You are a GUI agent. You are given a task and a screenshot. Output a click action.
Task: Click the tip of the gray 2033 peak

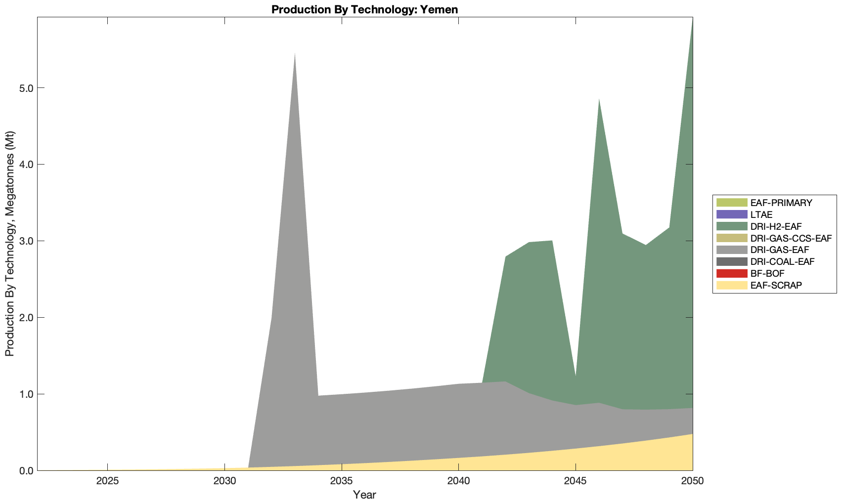[x=295, y=54]
